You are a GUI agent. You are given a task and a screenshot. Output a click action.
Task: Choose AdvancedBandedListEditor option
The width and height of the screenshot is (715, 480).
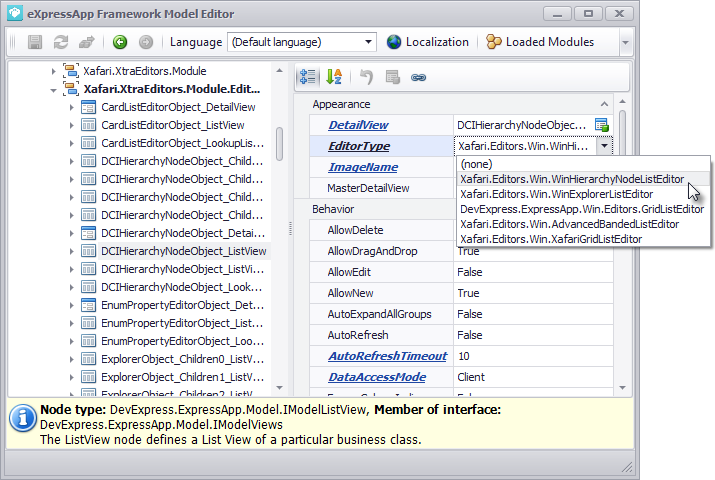point(583,224)
